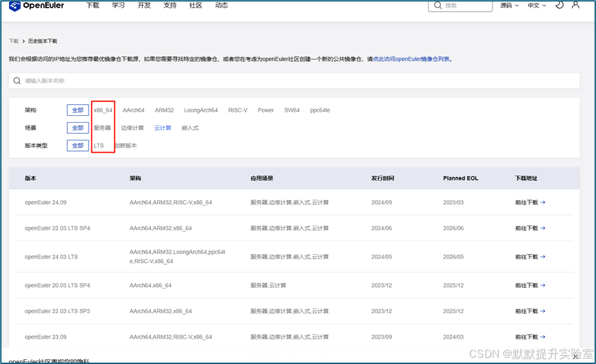596x364 pixels.
Task: Filter architecture by ARM32
Action: 164,110
